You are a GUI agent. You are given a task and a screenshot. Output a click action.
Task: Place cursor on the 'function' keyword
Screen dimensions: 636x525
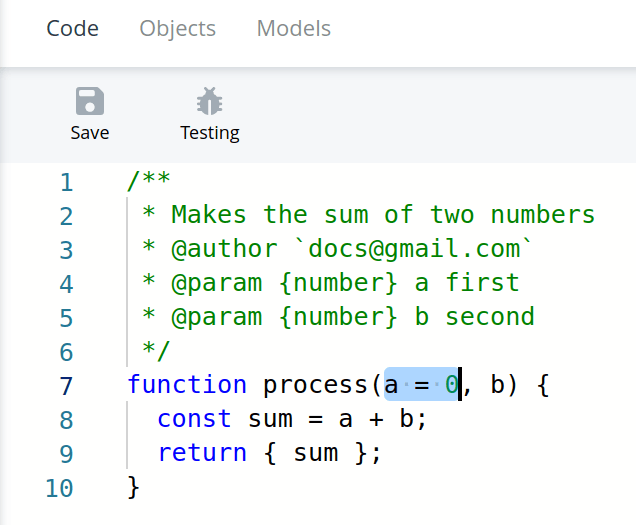point(187,384)
